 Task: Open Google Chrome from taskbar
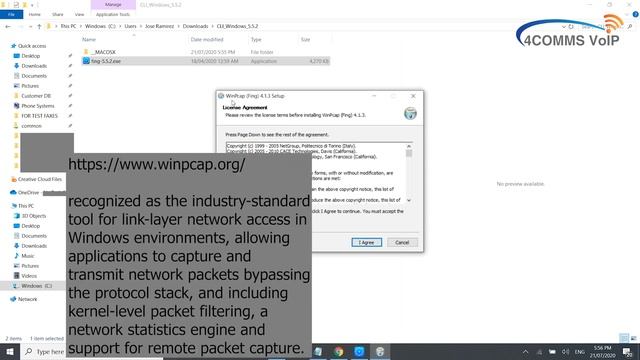(x=338, y=351)
